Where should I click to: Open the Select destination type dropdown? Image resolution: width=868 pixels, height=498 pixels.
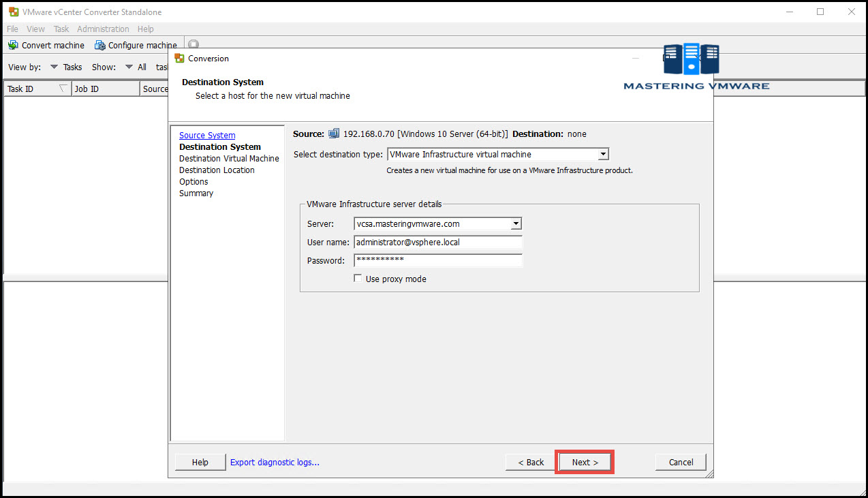(603, 155)
